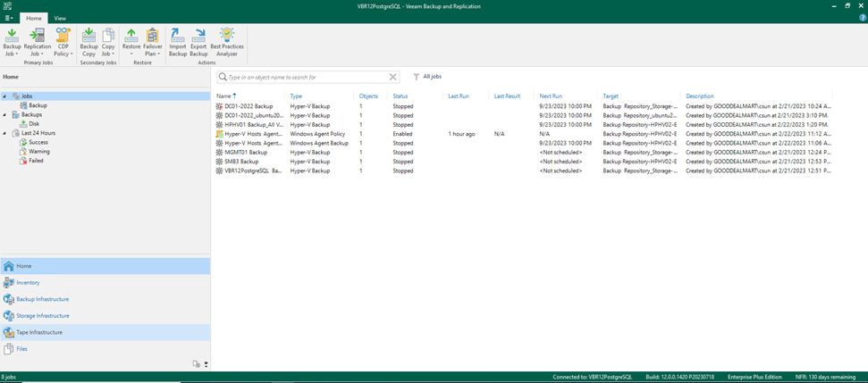The image size is (868, 383).
Task: Select the Hyper-V Hosts Agent policy row (Enabled)
Action: 523,134
